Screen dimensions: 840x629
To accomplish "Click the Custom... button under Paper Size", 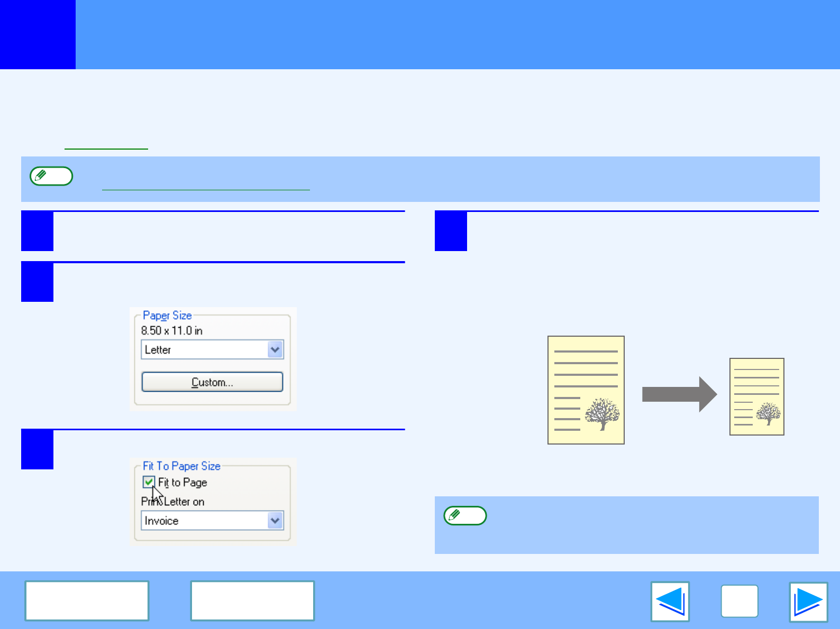I will click(x=212, y=382).
